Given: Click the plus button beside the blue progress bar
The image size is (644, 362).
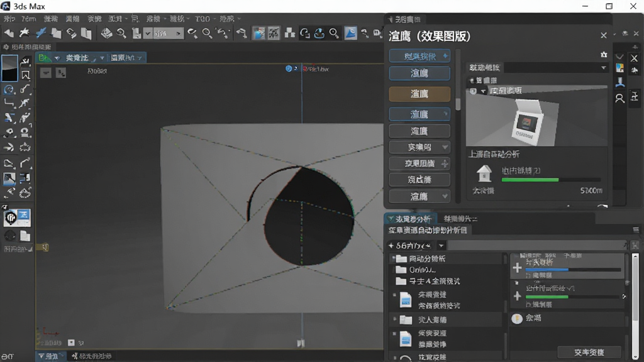Looking at the screenshot, I should pos(517,268).
